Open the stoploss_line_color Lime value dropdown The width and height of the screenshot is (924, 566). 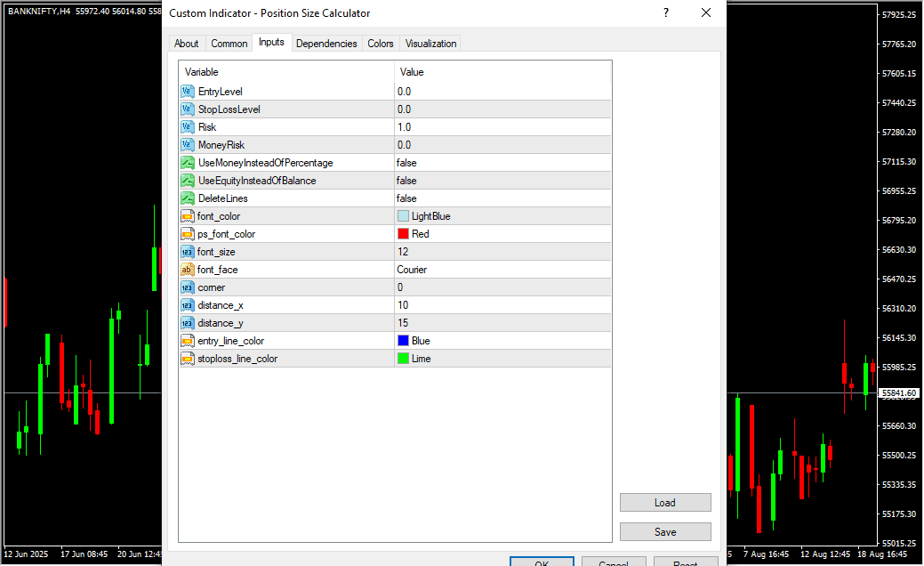pos(502,359)
